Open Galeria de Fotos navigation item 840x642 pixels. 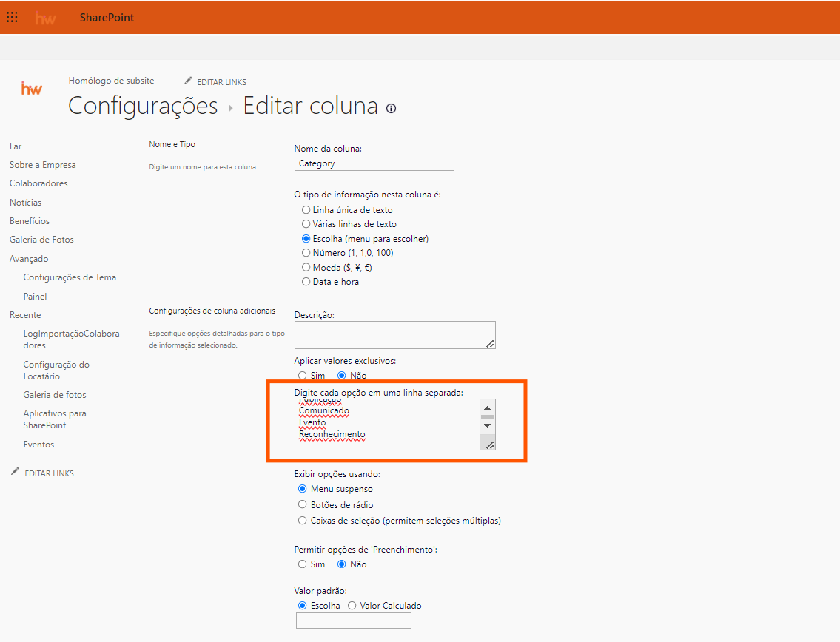point(41,240)
